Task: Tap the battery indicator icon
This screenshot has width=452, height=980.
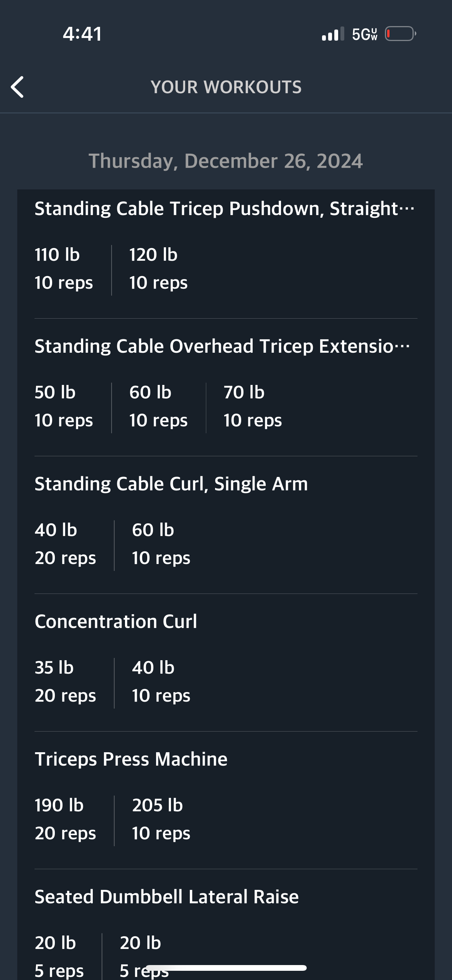Action: (x=401, y=34)
